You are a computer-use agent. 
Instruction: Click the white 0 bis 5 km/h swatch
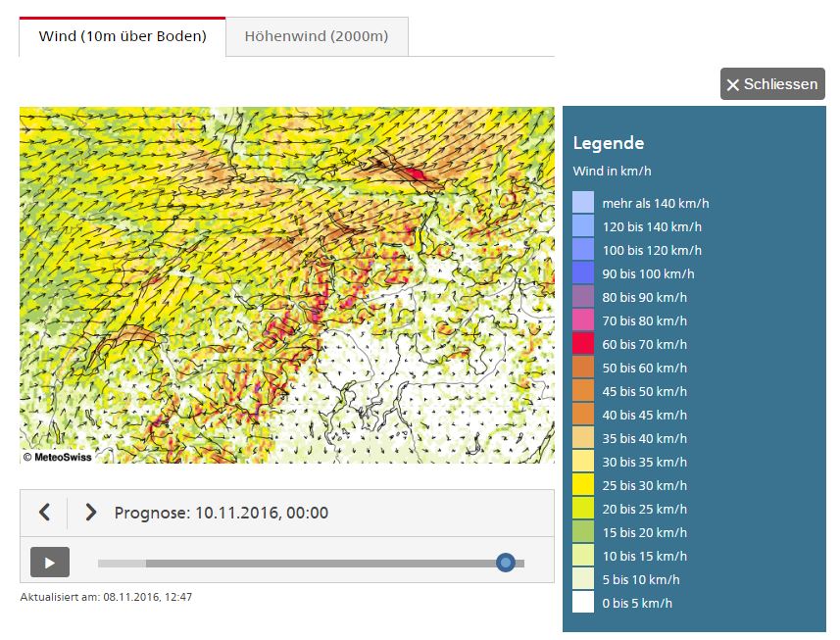pyautogui.click(x=583, y=603)
